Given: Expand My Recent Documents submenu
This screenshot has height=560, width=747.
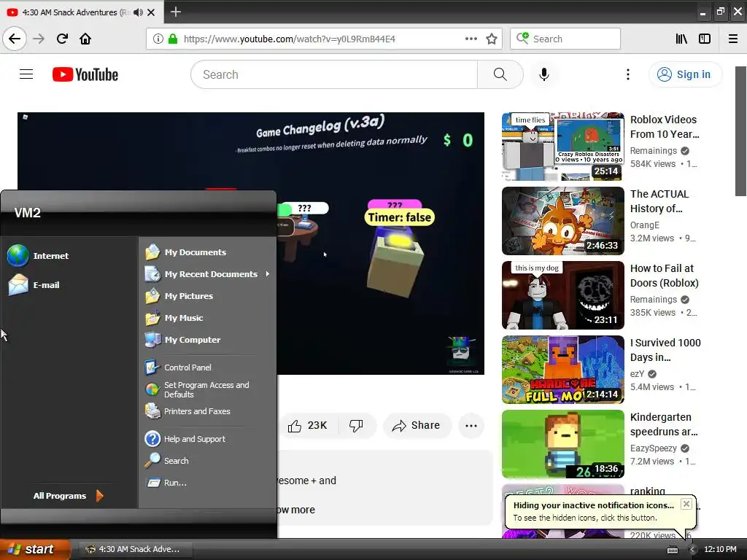Looking at the screenshot, I should tap(208, 274).
